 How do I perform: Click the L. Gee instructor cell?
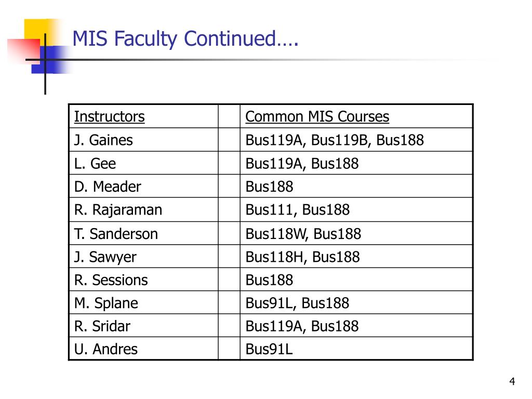(143, 163)
